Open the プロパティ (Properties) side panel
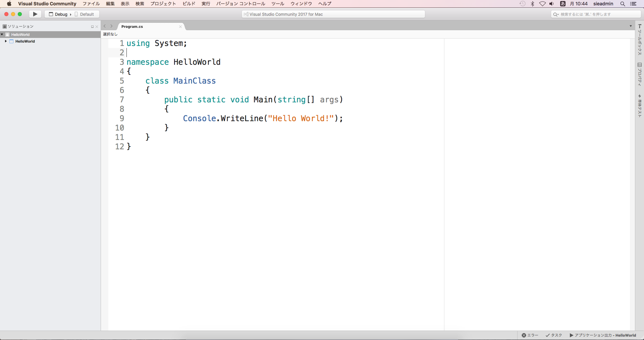644x340 pixels. (x=640, y=74)
